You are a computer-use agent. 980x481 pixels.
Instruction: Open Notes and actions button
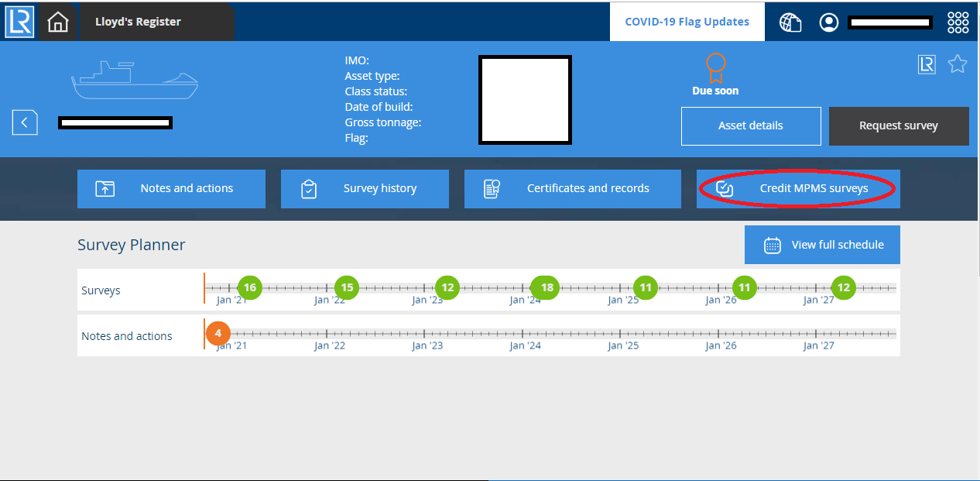tap(171, 188)
